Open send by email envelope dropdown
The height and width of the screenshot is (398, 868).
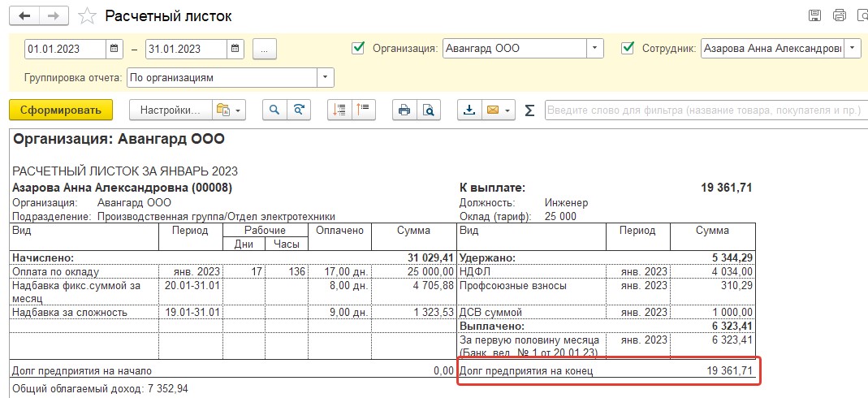pyautogui.click(x=499, y=110)
